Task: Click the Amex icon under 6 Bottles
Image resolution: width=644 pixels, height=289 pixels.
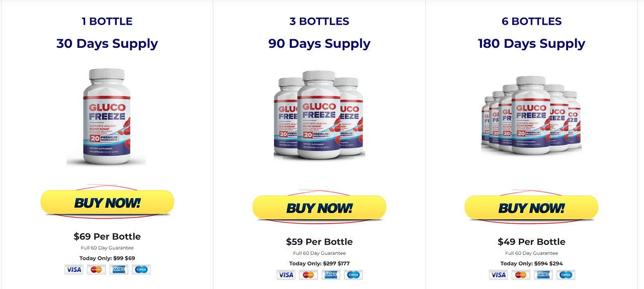Action: point(543,274)
